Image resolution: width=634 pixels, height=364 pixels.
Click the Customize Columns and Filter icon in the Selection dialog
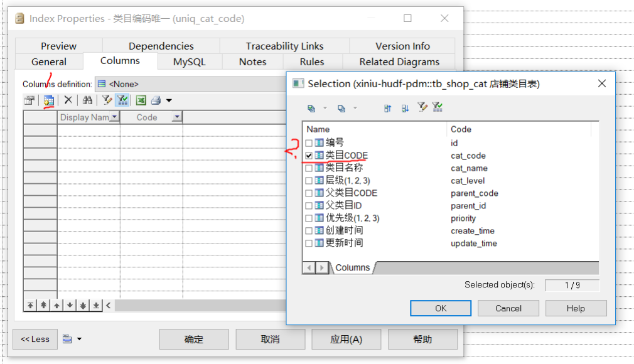click(x=422, y=107)
